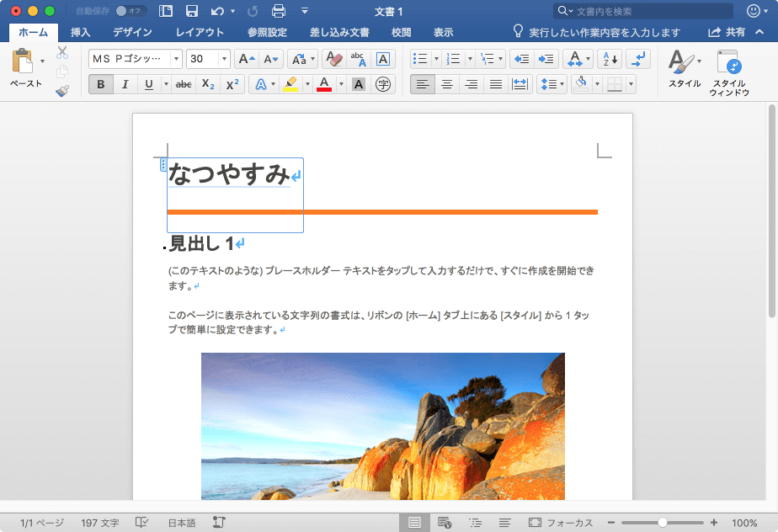Click the superscript X2 icon
The height and width of the screenshot is (532, 778).
pyautogui.click(x=232, y=84)
